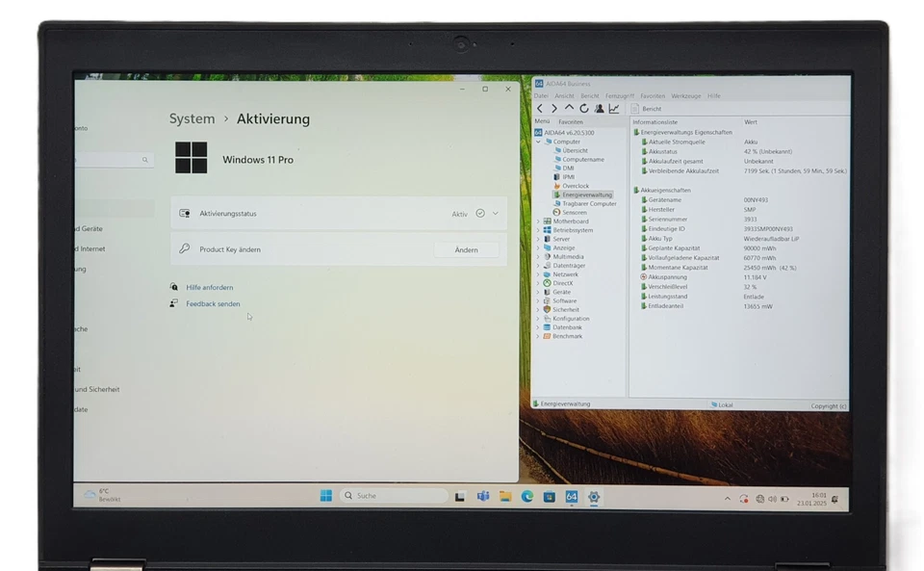Open the Fernzugriff menu
The height and width of the screenshot is (571, 924).
pos(619,96)
